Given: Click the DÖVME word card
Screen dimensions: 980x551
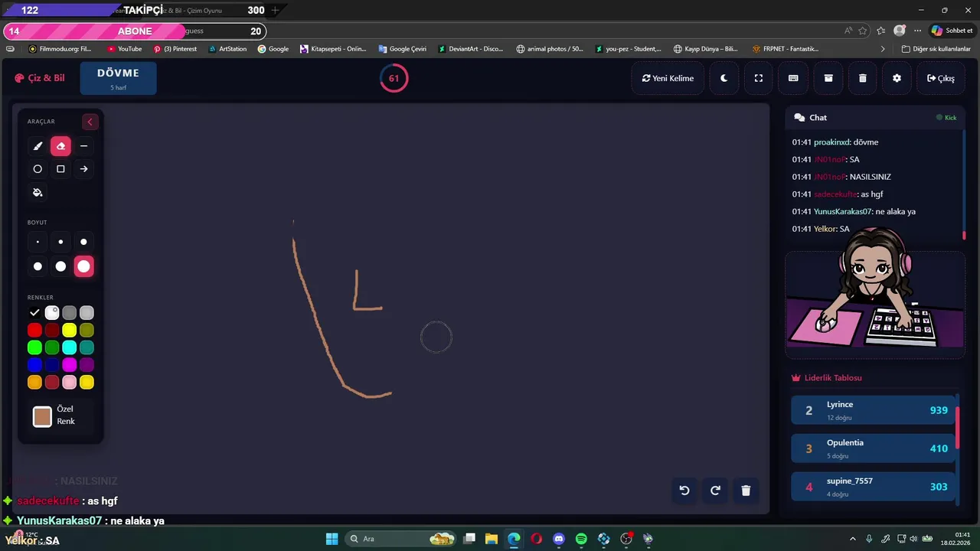Looking at the screenshot, I should [118, 78].
